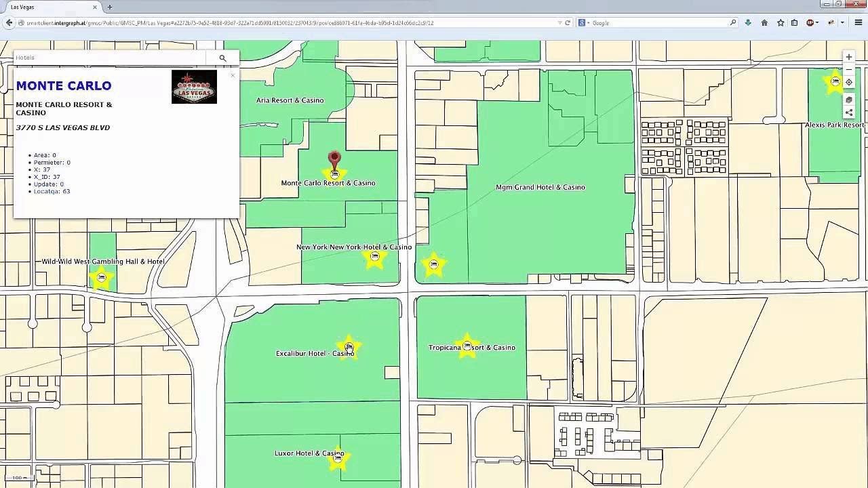
Task: Click the browser search bar magnifier icon
Action: click(733, 23)
